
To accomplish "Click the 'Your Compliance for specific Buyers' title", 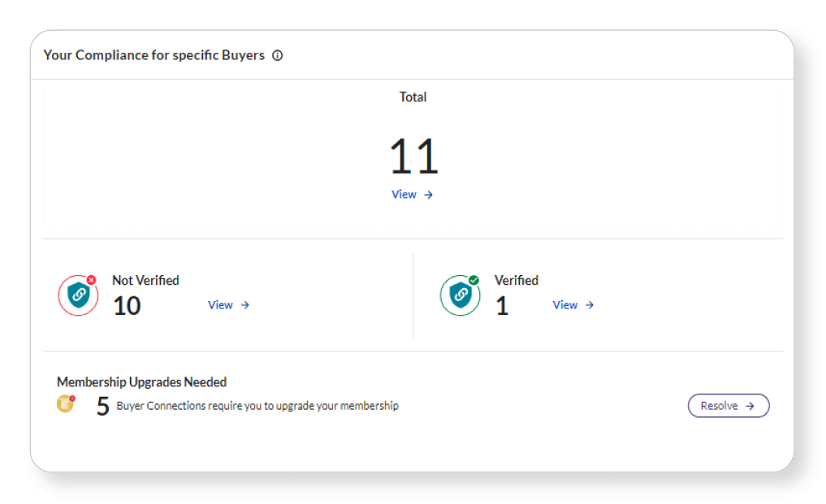I will [154, 56].
